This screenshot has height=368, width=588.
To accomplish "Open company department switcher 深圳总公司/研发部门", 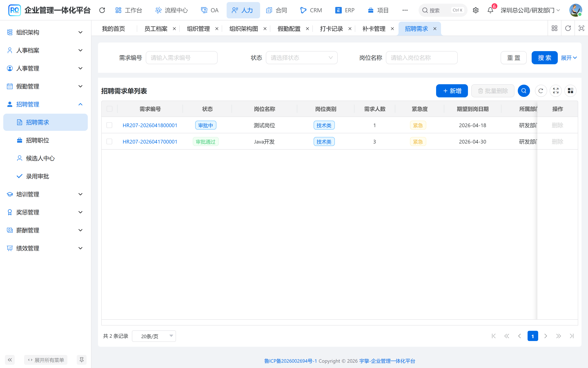I will click(x=530, y=10).
